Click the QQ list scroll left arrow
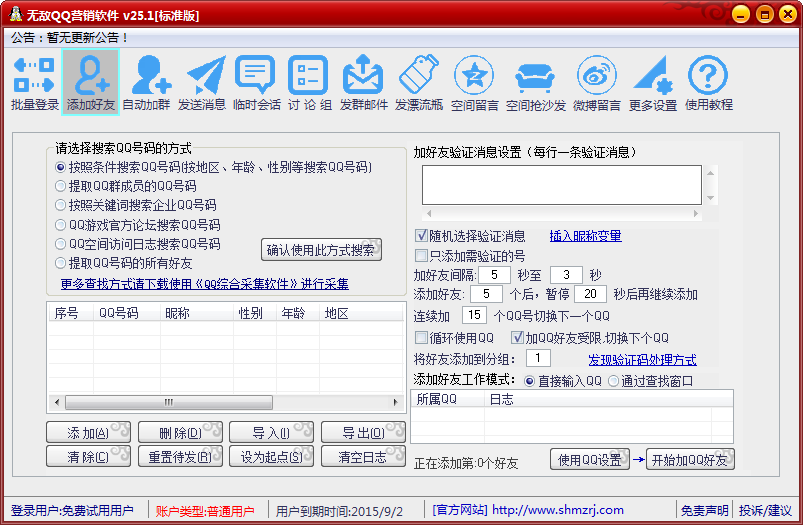803x525 pixels. pos(57,403)
